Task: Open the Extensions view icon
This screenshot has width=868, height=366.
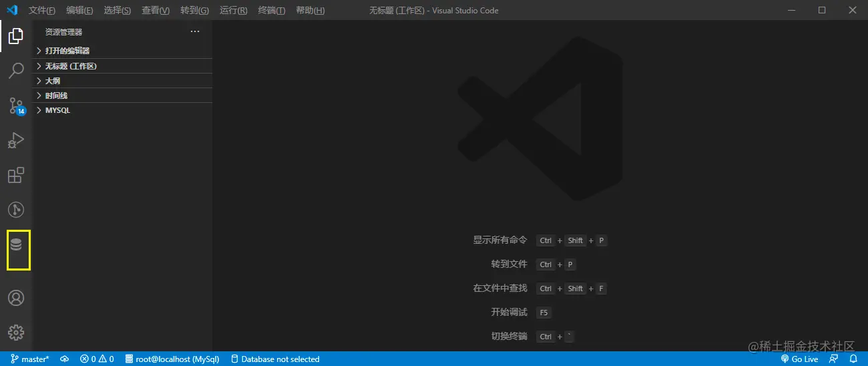Action: (x=16, y=175)
